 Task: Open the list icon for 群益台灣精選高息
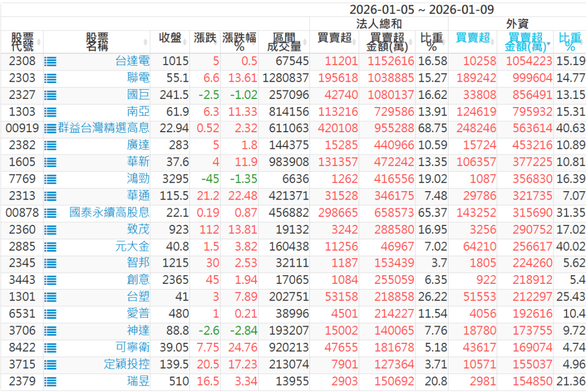50,129
